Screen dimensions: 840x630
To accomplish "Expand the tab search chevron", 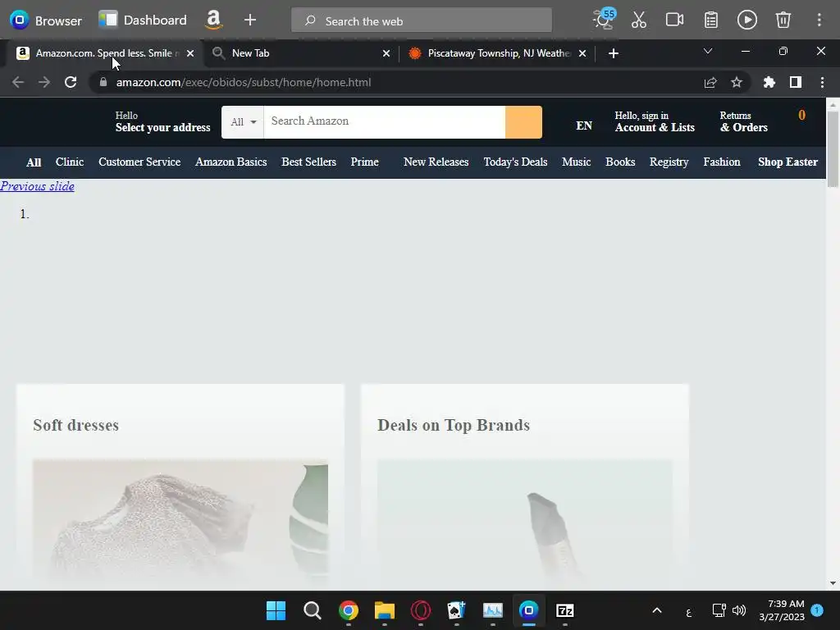I will coord(708,52).
